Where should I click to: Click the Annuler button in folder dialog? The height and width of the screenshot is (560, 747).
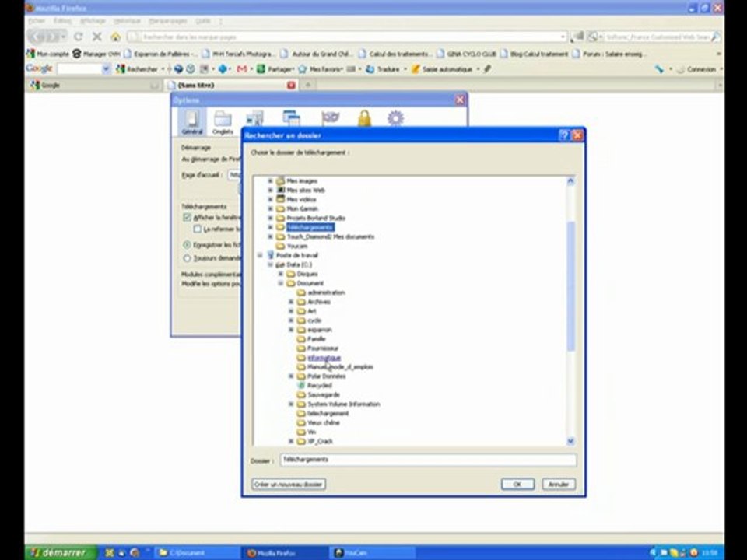point(559,485)
